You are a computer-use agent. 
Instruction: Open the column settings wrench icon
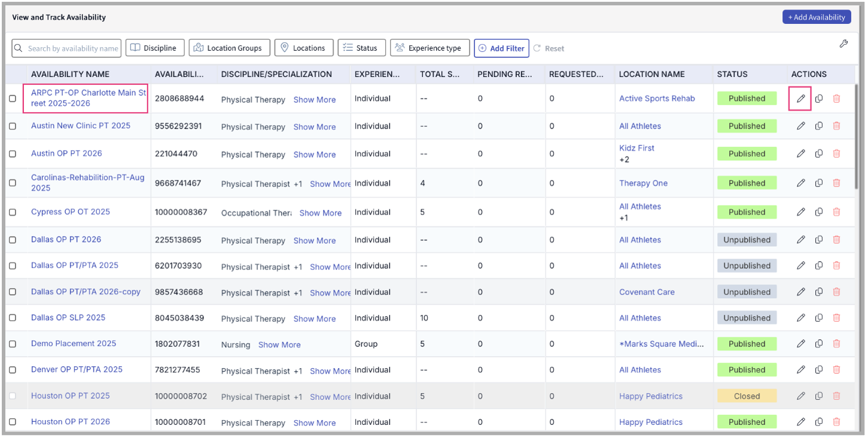click(x=843, y=44)
